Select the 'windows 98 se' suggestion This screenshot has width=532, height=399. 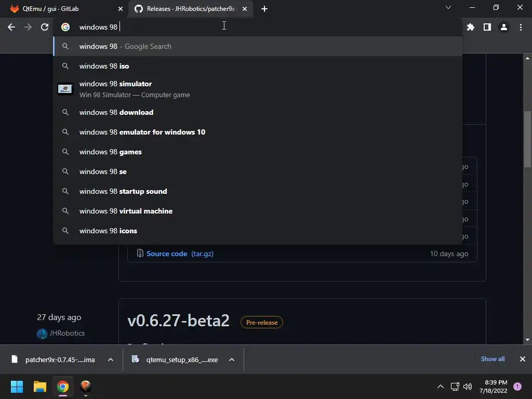coord(258,171)
